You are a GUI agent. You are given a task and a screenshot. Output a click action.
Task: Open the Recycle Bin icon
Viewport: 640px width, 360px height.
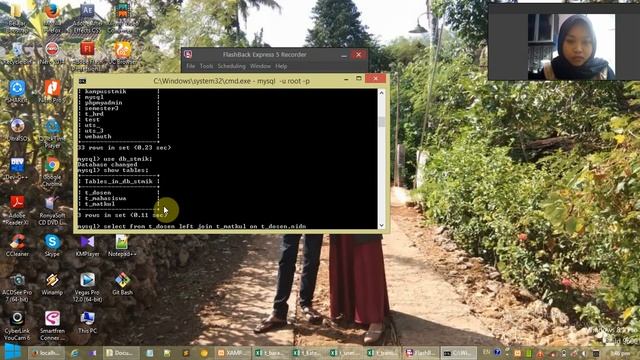tap(17, 54)
